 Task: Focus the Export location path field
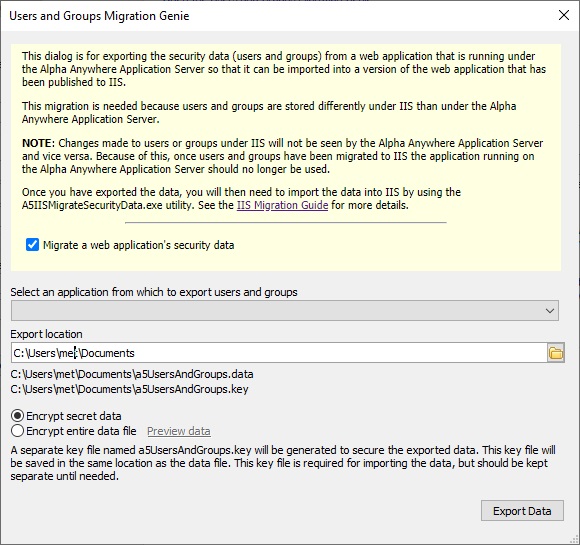click(279, 353)
